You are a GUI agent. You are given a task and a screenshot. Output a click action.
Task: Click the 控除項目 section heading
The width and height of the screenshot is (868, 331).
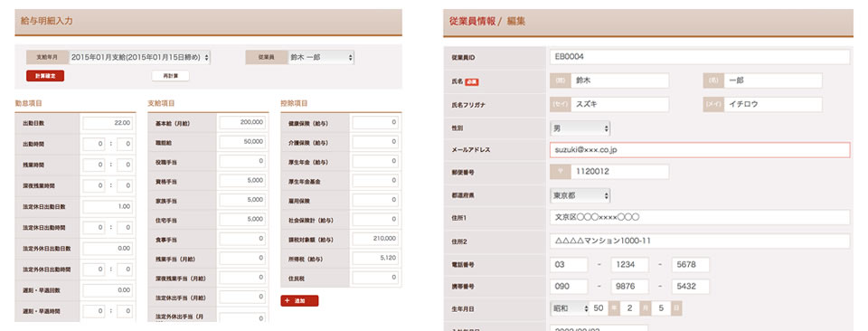294,103
